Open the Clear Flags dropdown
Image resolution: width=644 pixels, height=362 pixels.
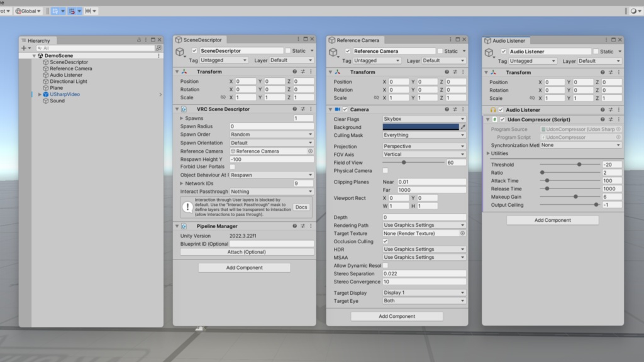(x=424, y=119)
